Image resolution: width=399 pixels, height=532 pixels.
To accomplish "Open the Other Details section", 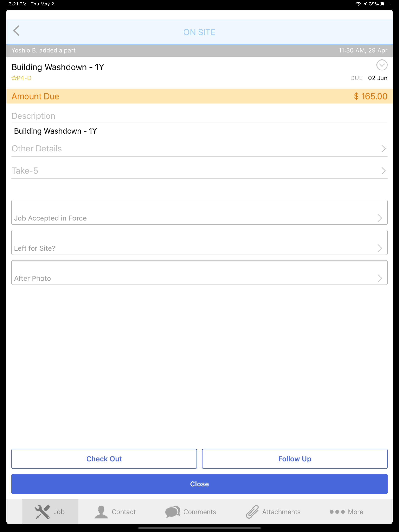I will [x=199, y=149].
